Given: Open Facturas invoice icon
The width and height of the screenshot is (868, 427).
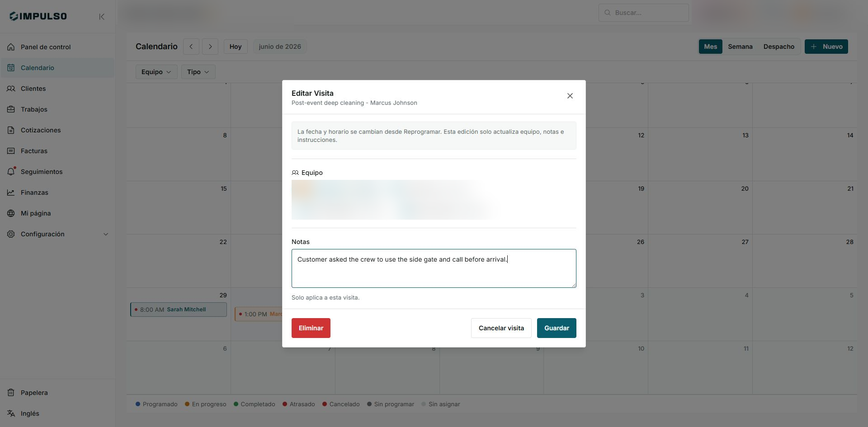Looking at the screenshot, I should (11, 151).
